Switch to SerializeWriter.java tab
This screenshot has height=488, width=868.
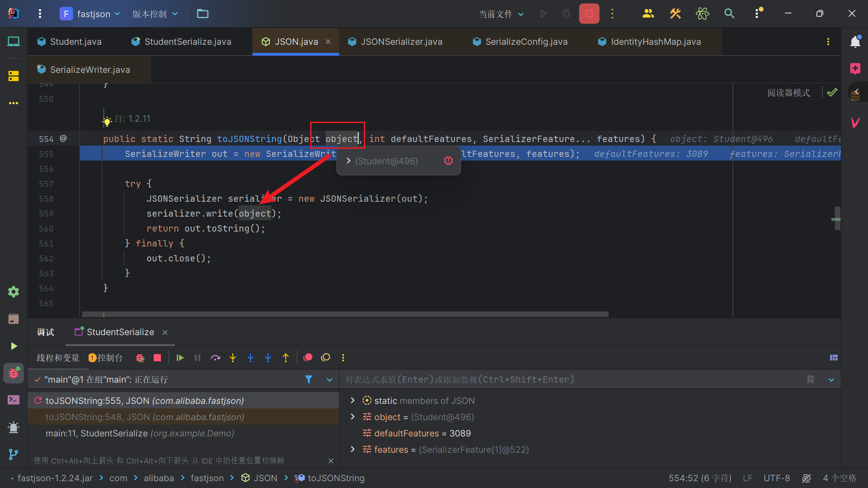[x=84, y=70]
